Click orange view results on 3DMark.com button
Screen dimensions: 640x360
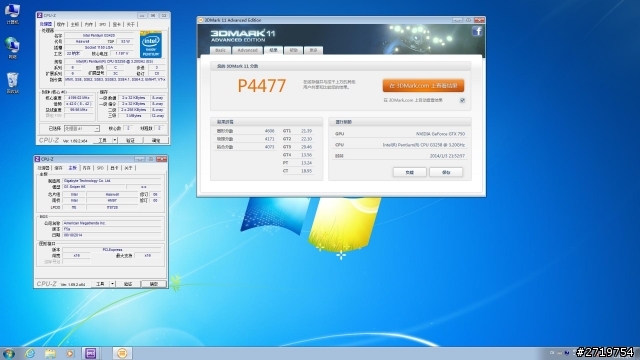click(x=423, y=86)
